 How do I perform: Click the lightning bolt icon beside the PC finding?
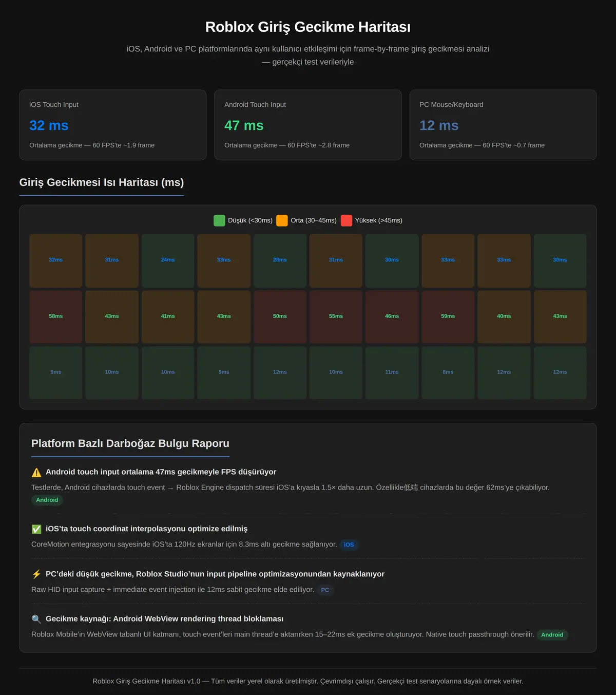tap(36, 574)
